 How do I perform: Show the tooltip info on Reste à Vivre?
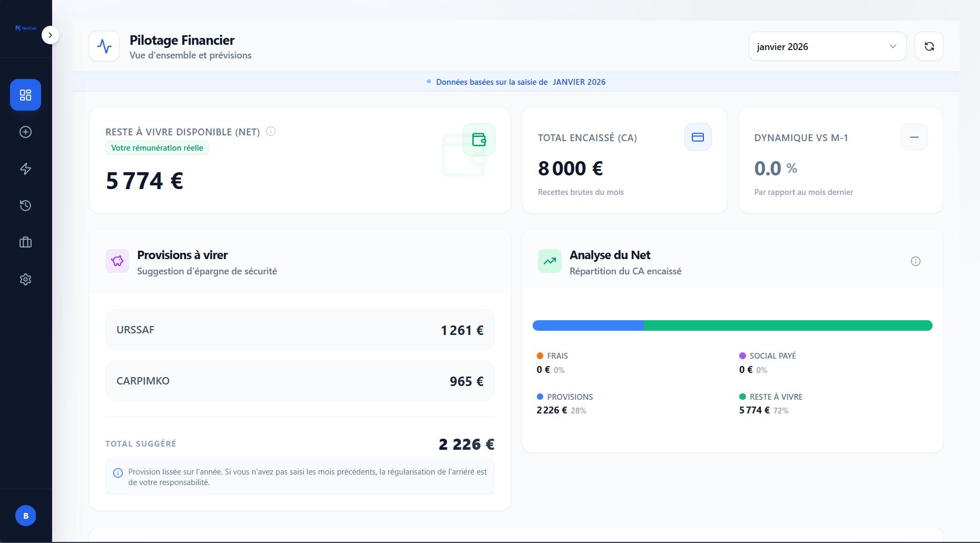point(271,131)
